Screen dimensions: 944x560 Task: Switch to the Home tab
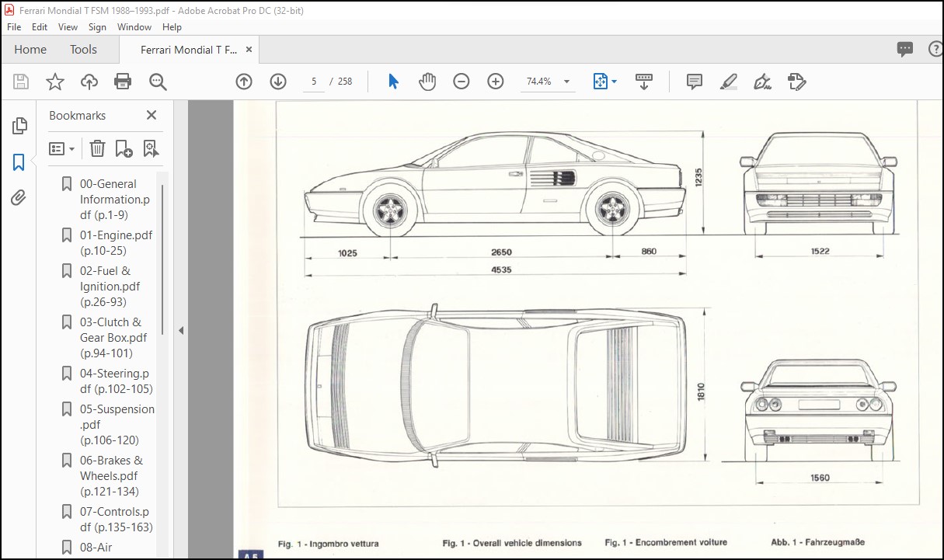pos(30,50)
